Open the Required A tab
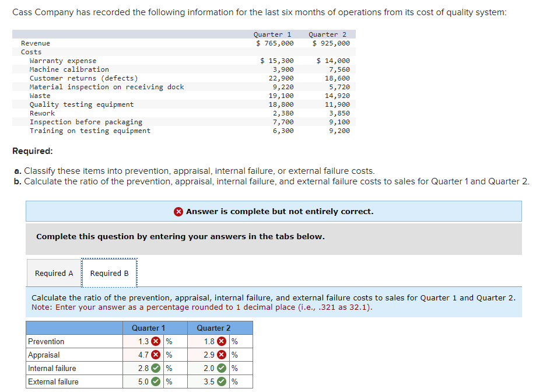 (54, 273)
